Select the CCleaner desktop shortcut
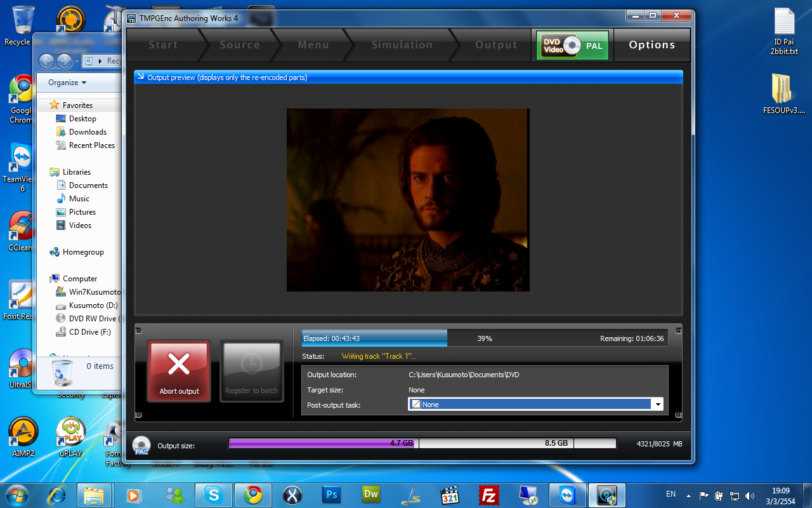The height and width of the screenshot is (508, 812). [x=19, y=231]
